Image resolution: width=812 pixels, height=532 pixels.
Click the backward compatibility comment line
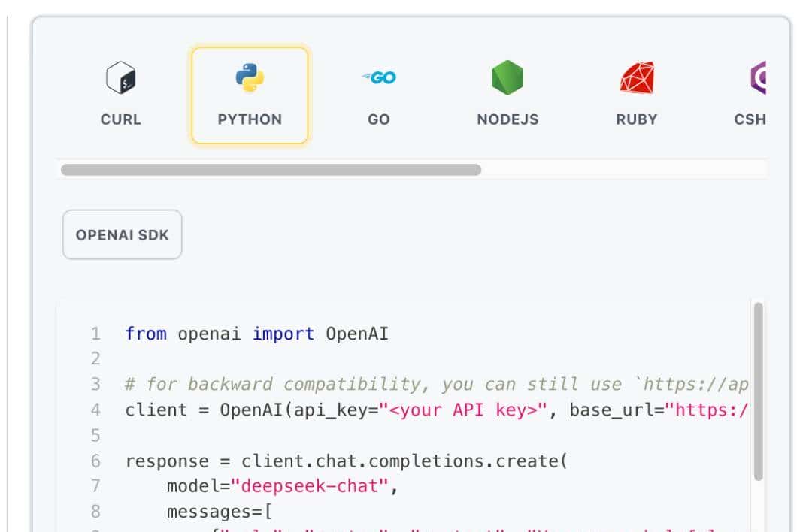tap(436, 384)
